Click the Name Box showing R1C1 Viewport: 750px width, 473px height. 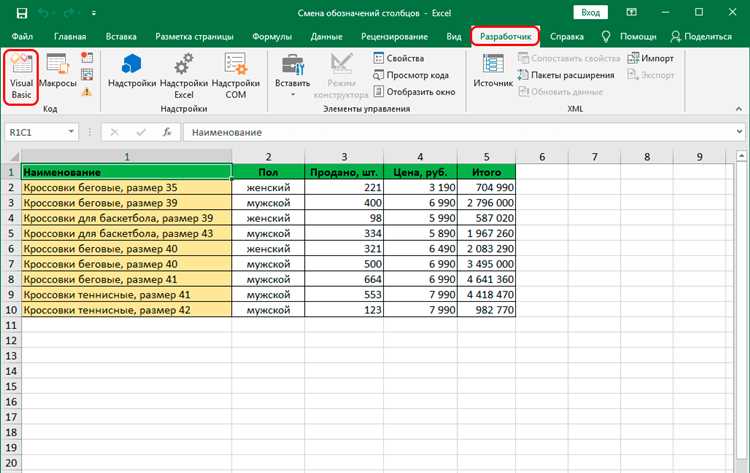(36, 132)
